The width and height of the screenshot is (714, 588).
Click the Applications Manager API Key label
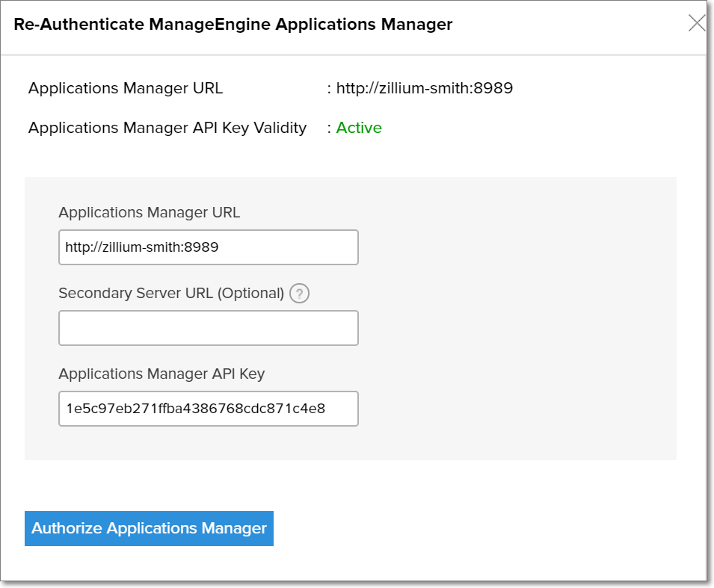(161, 374)
